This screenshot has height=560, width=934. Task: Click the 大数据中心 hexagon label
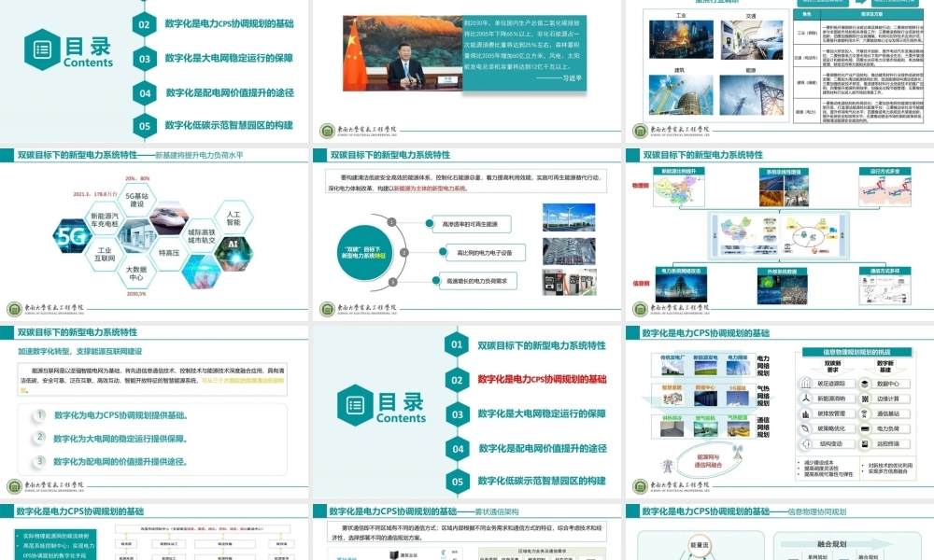[136, 273]
